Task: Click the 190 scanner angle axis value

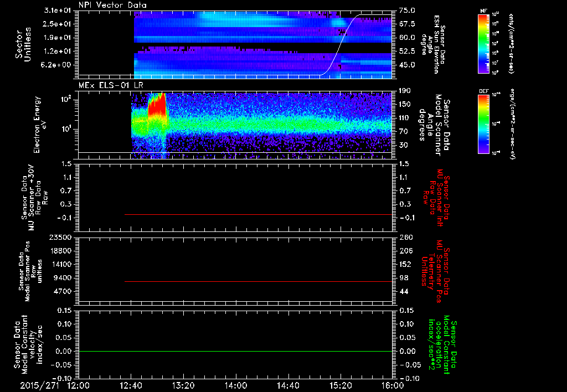Action: pyautogui.click(x=405, y=91)
